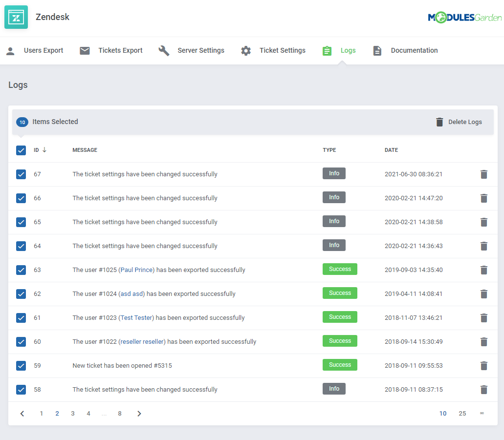This screenshot has height=440, width=504.
Task: Delete log entry 64 with trash icon
Action: 484,246
